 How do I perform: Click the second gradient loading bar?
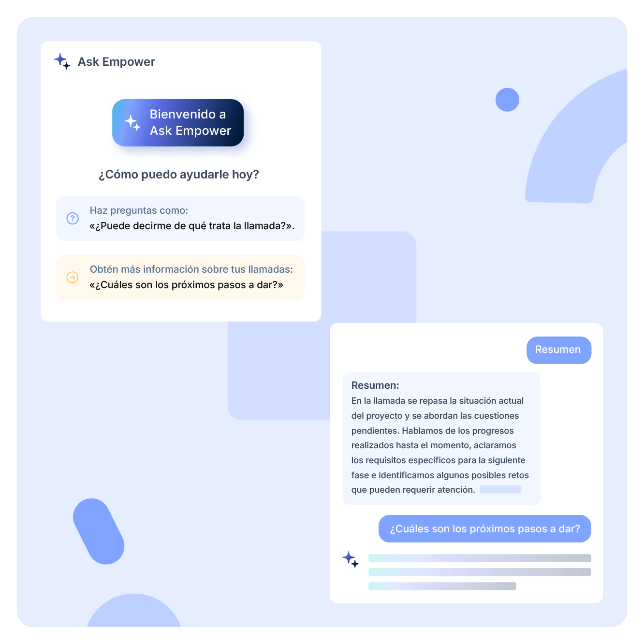pos(480,572)
